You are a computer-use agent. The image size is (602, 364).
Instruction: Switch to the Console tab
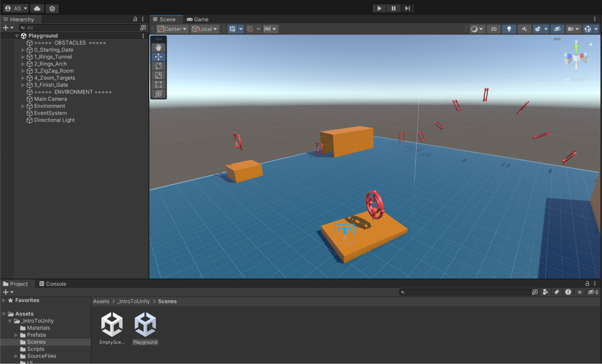(x=53, y=284)
